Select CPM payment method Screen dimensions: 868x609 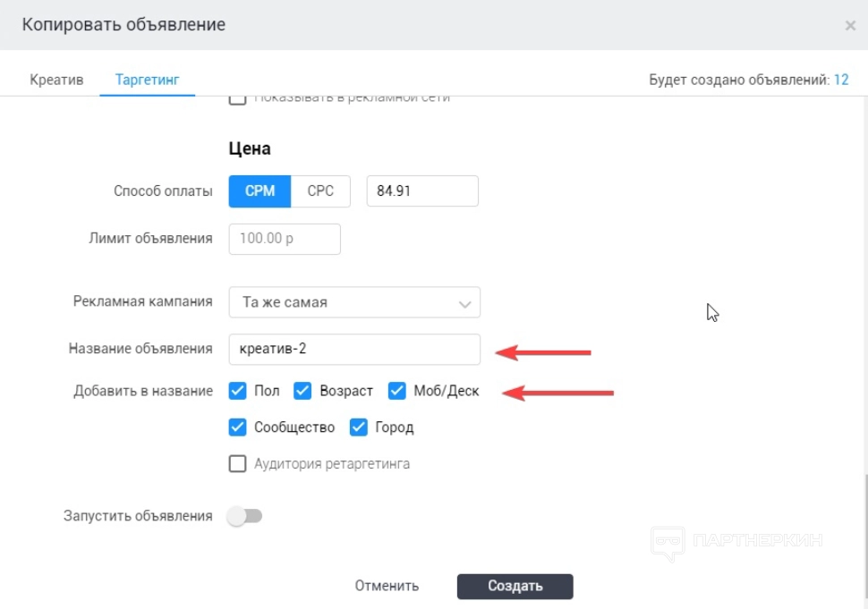260,190
